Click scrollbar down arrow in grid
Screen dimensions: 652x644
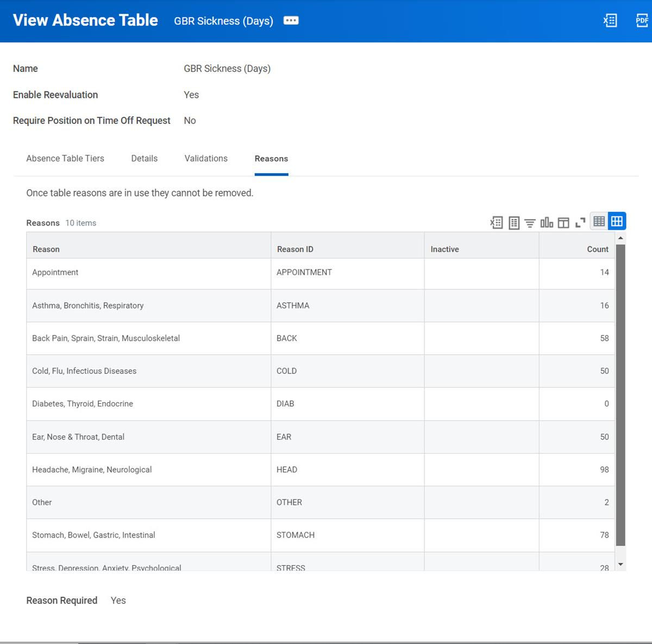tap(620, 565)
